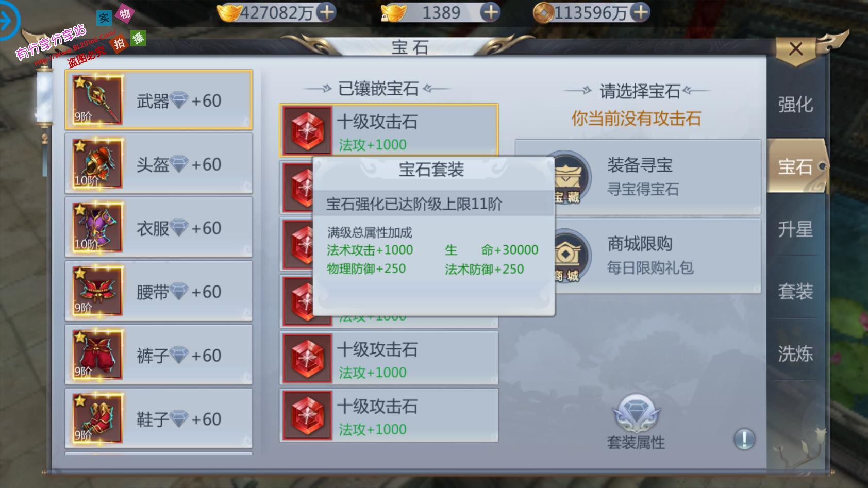868x488 pixels.
Task: Select the 头盔 helmet equipment slot
Action: pyautogui.click(x=159, y=164)
